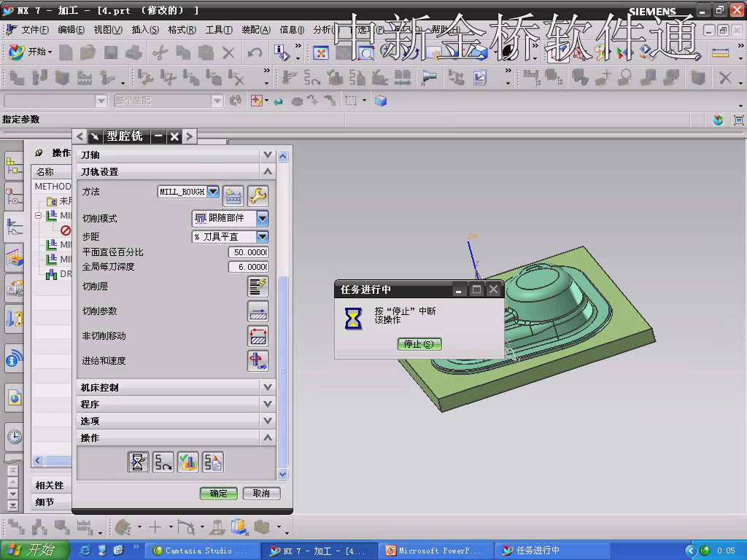Click the dialog vertical scrollbar down arrow
This screenshot has width=747, height=560.
(x=282, y=474)
